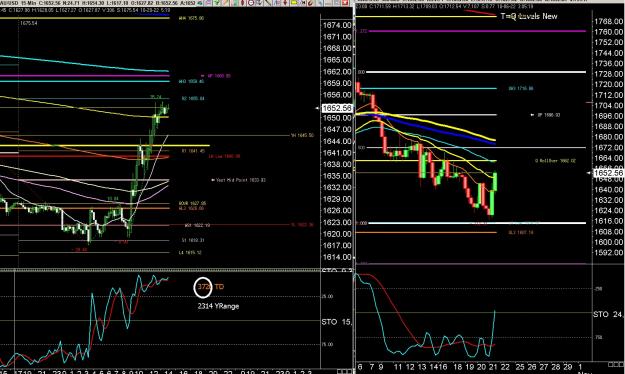Viewport: 625px width, 374px height.
Task: Click the circled minus zoom-out icon in toolbar
Action: click(251, 2)
